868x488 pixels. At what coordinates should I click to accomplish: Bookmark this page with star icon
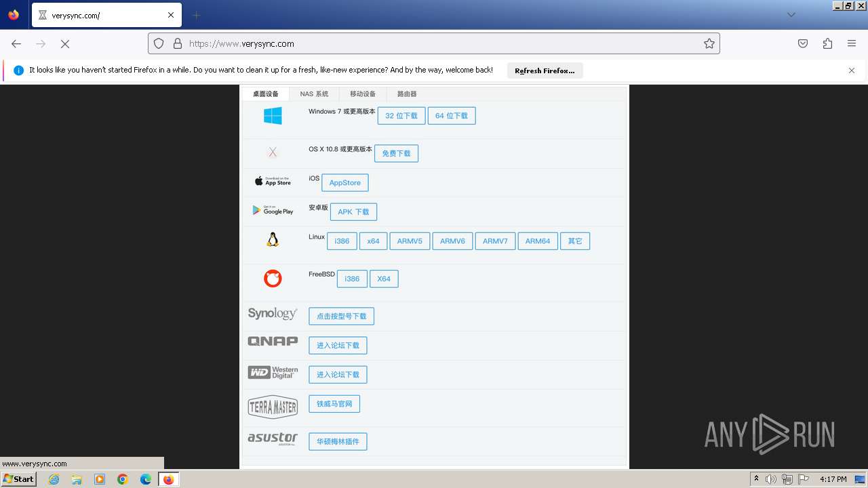(709, 43)
